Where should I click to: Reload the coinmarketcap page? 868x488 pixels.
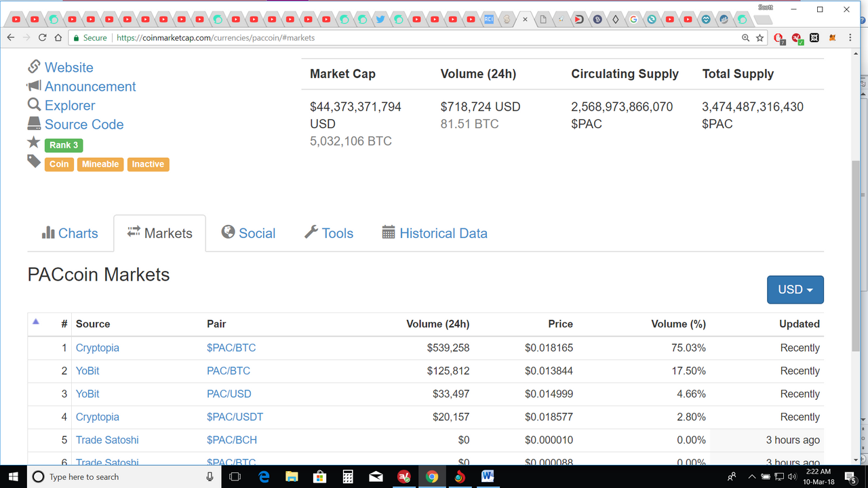coord(43,38)
